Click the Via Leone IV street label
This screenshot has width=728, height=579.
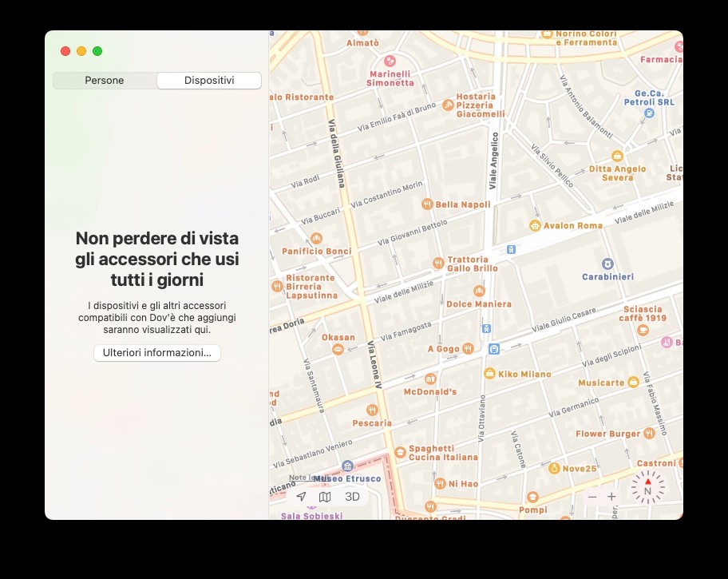pos(374,365)
